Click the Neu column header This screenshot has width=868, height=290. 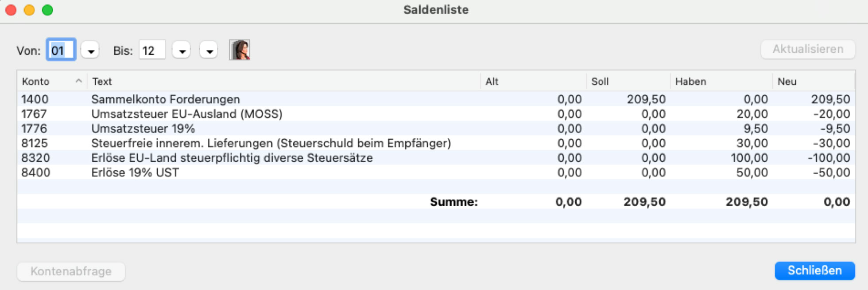(813, 82)
